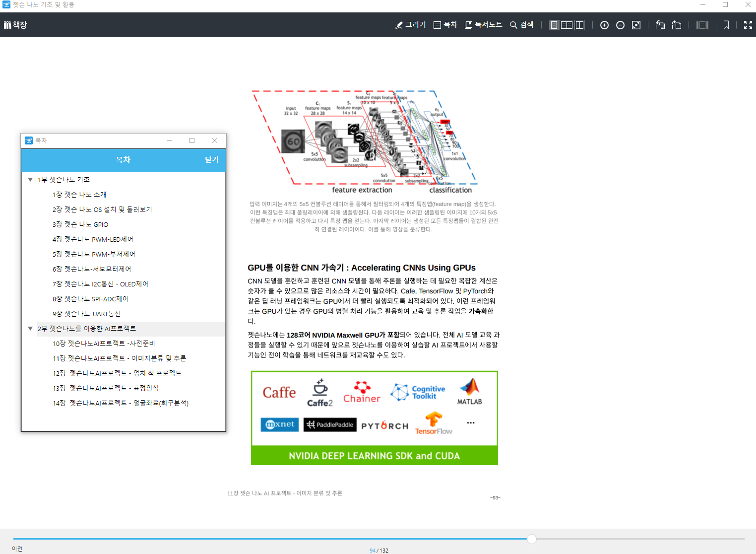Click the 94 / 132 page number indicator
Viewport: 756px width, 554px height.
click(379, 550)
